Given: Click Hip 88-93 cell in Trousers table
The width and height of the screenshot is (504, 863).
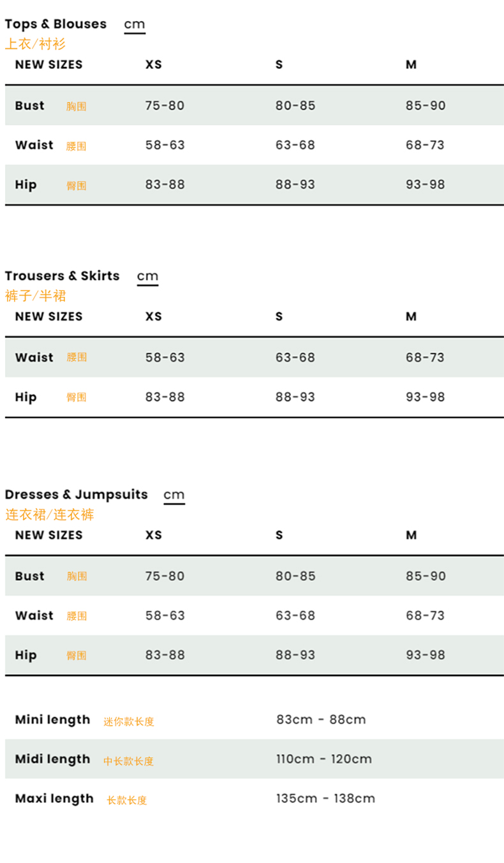Looking at the screenshot, I should click(x=295, y=397).
